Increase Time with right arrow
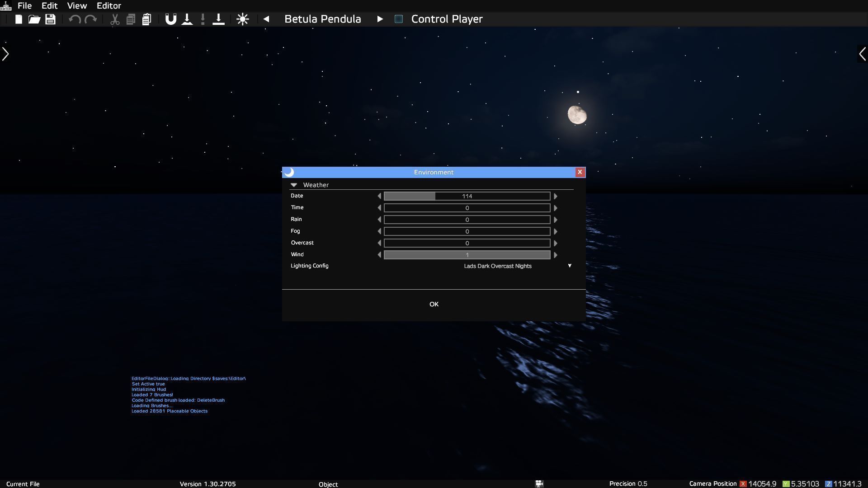The width and height of the screenshot is (868, 488). 555,208
